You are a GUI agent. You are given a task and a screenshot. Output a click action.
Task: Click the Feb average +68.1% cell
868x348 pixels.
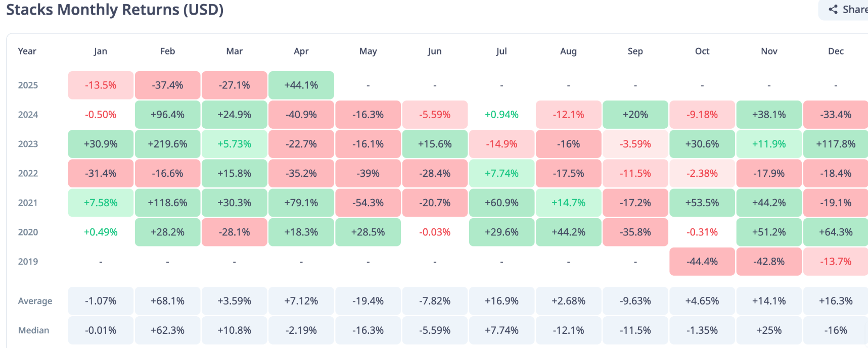167,301
